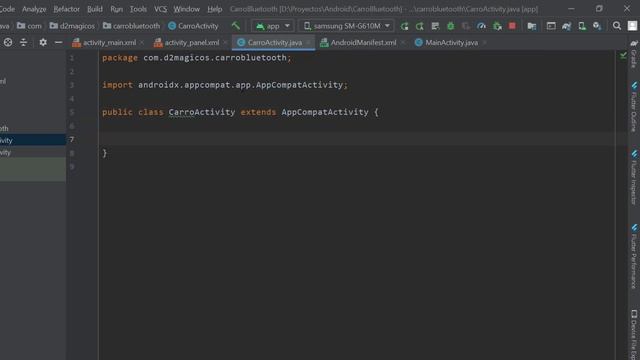Open the Profiler gauge icon
The width and height of the screenshot is (640, 360).
(482, 26)
